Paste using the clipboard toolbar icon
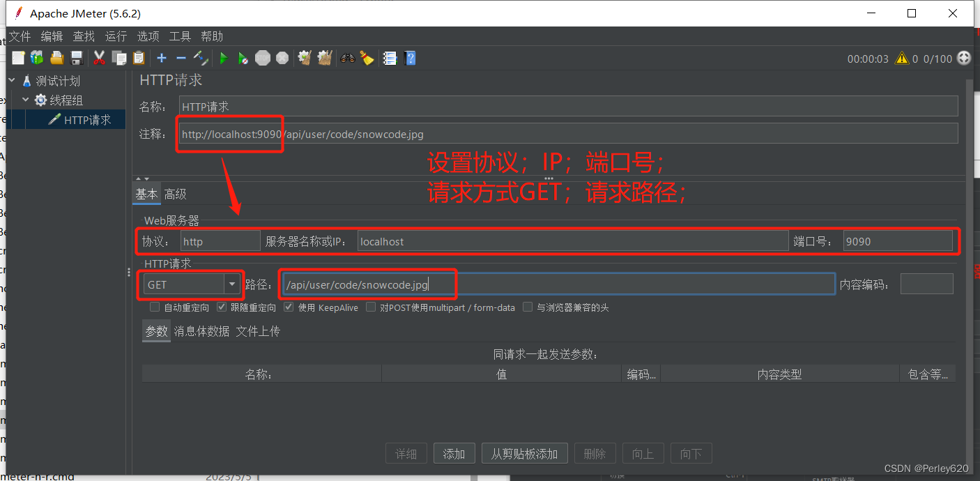The height and width of the screenshot is (481, 980). click(x=139, y=58)
